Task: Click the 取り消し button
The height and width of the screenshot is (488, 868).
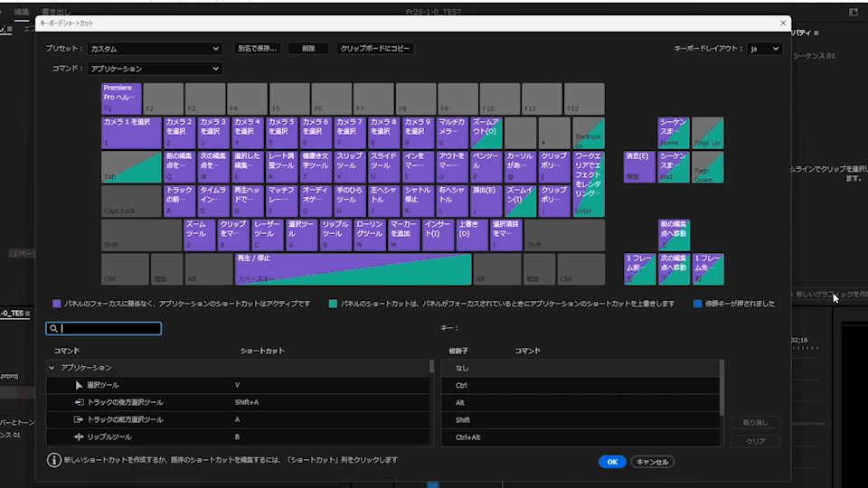Action: (755, 423)
